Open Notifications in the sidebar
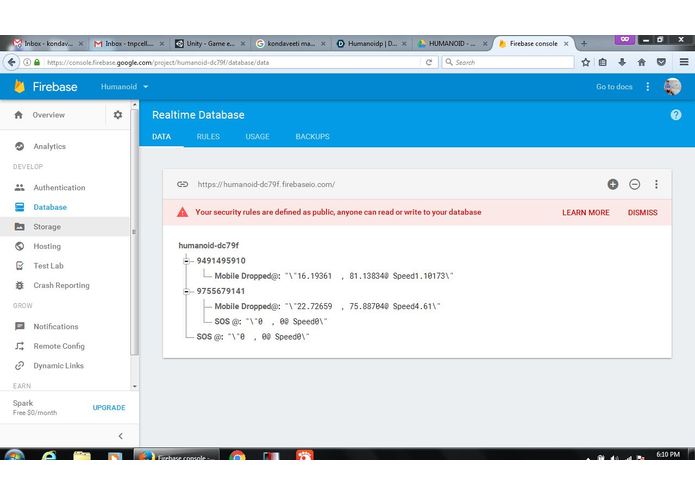 (x=55, y=326)
